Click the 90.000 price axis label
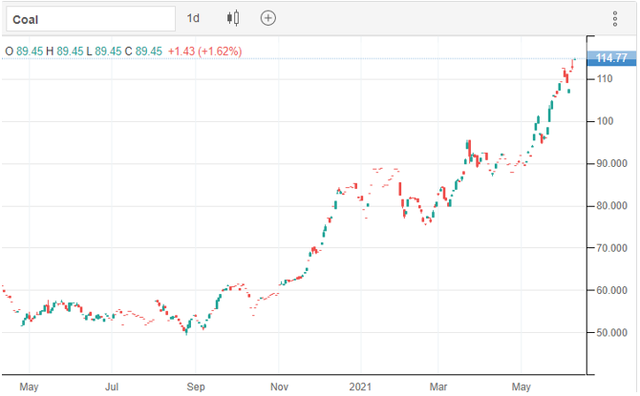 coord(612,164)
